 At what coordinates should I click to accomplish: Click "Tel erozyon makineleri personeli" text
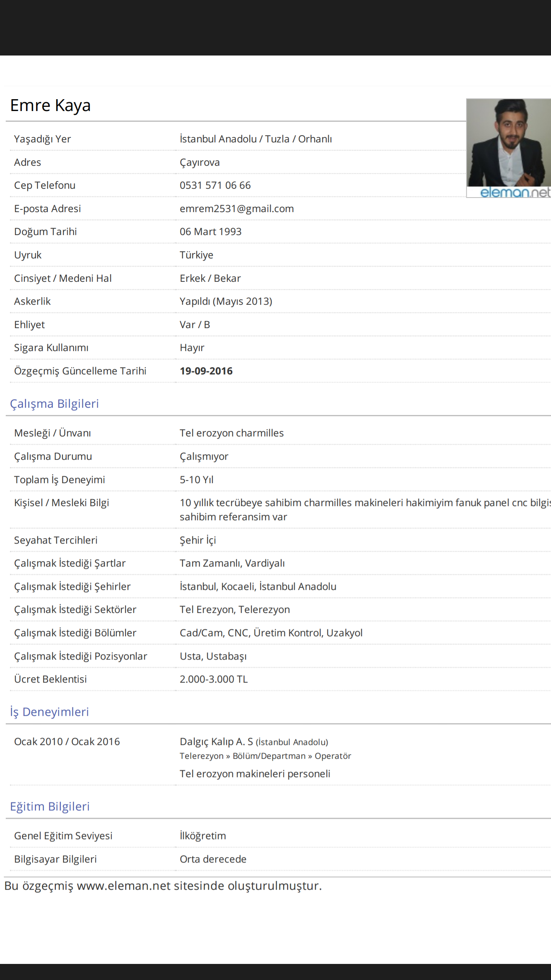(255, 774)
